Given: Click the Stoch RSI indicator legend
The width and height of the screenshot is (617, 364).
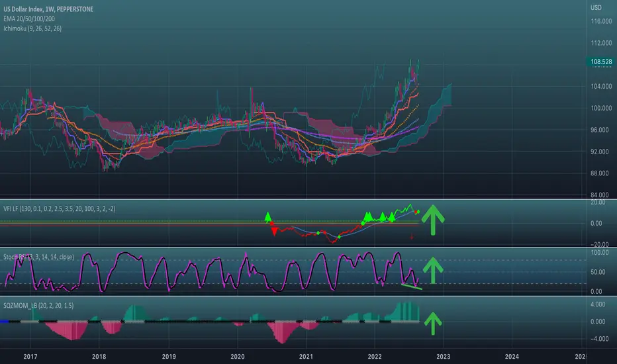Looking at the screenshot, I should 38,257.
